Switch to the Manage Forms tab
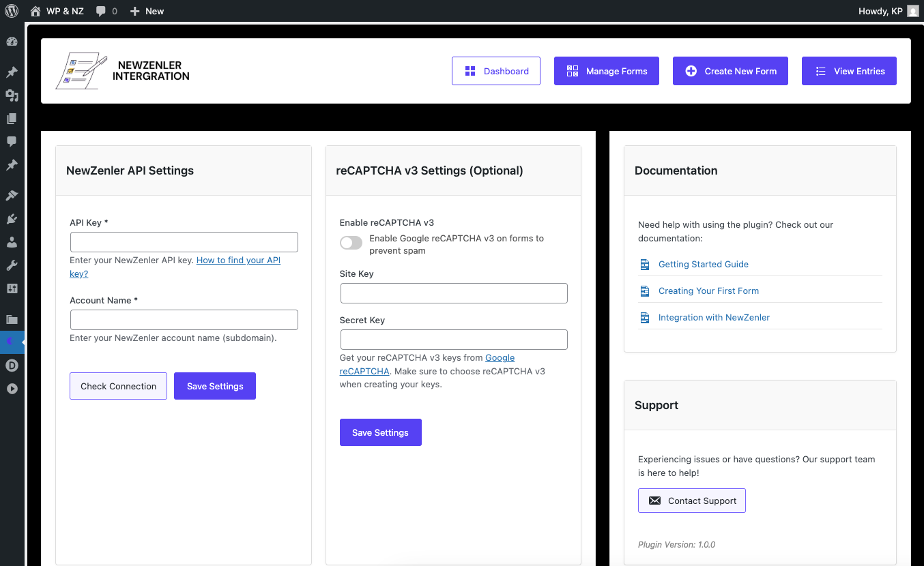 click(x=606, y=71)
